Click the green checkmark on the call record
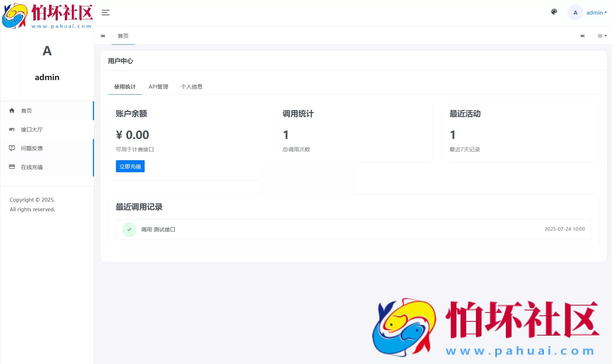 (x=129, y=229)
